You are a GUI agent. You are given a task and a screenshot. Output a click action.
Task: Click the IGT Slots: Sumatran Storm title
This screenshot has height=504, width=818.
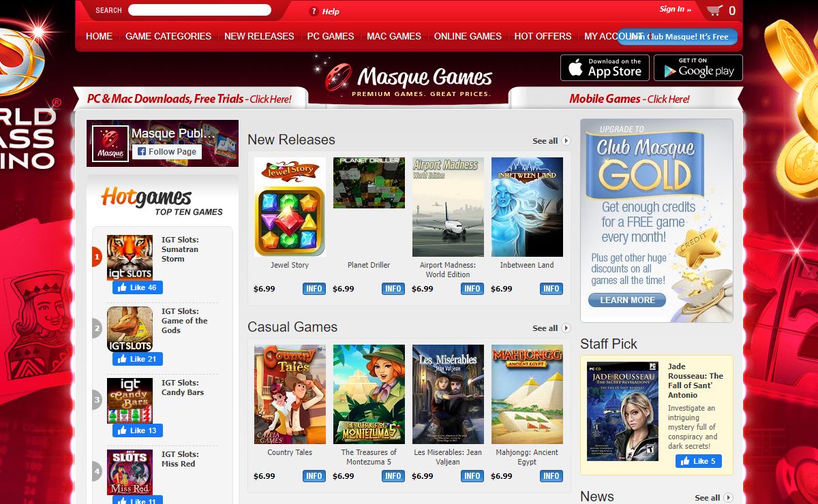point(181,249)
